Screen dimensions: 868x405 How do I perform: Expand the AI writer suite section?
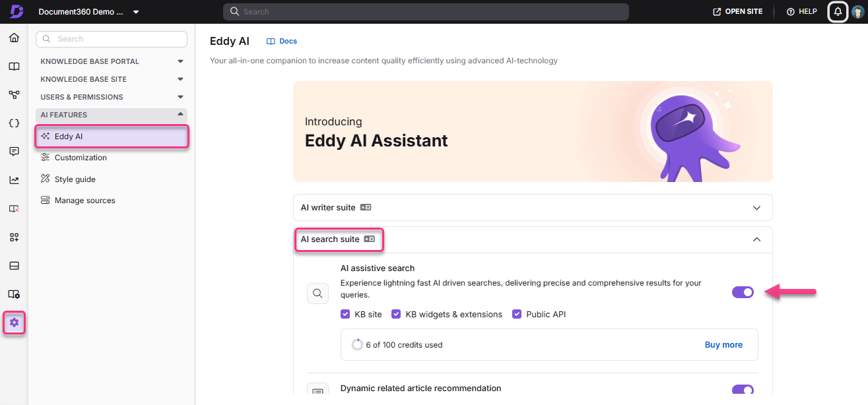[x=756, y=207]
